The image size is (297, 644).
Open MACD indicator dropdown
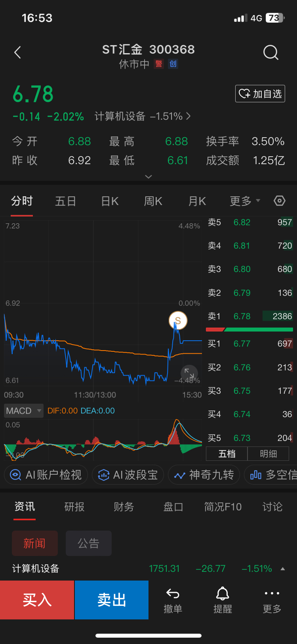(24, 411)
